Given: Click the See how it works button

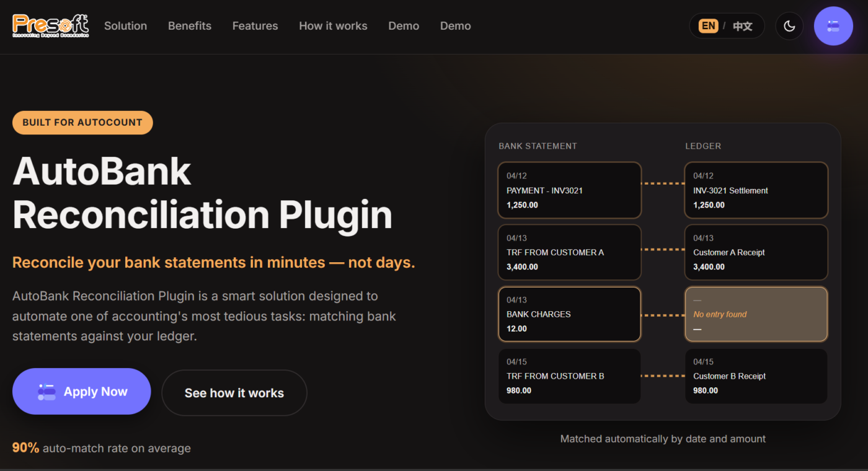Looking at the screenshot, I should pos(234,393).
